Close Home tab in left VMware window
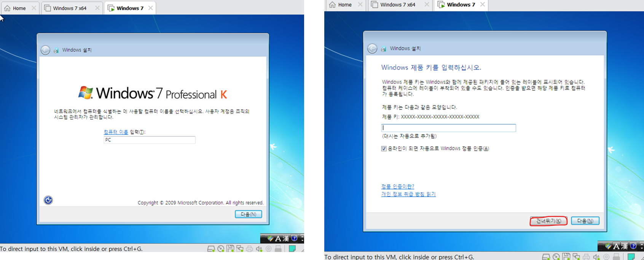 point(34,8)
